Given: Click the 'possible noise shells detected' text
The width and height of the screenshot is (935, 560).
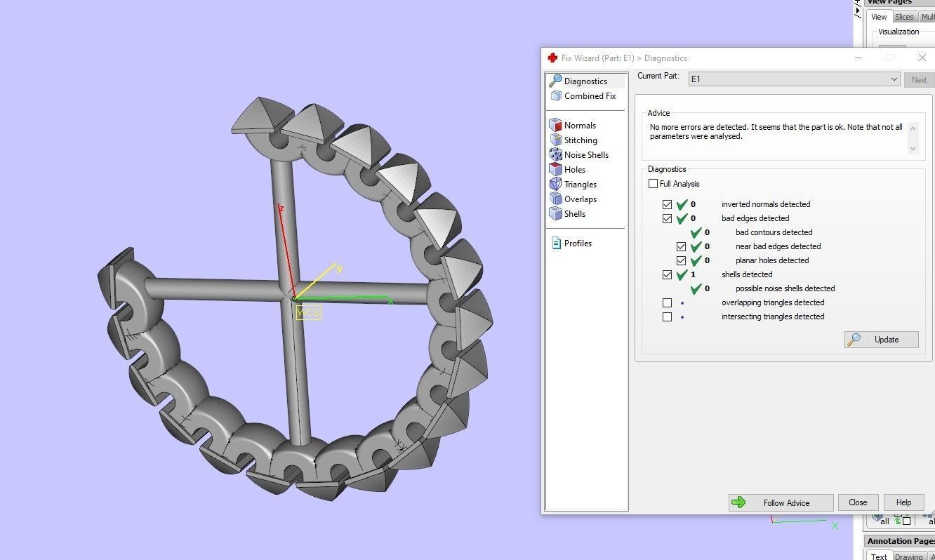Looking at the screenshot, I should coord(785,288).
